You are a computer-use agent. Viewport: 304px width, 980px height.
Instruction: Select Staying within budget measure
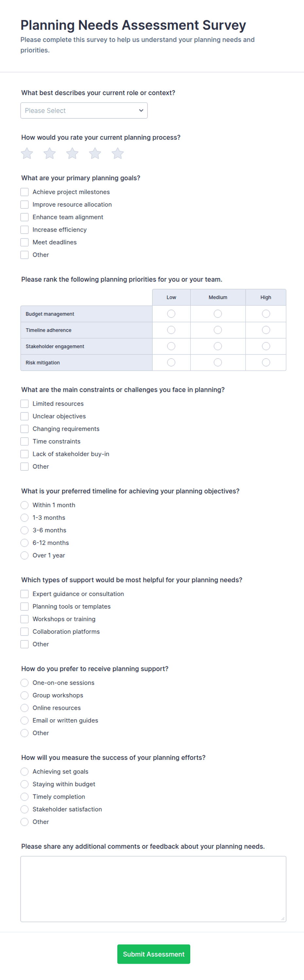tap(25, 784)
